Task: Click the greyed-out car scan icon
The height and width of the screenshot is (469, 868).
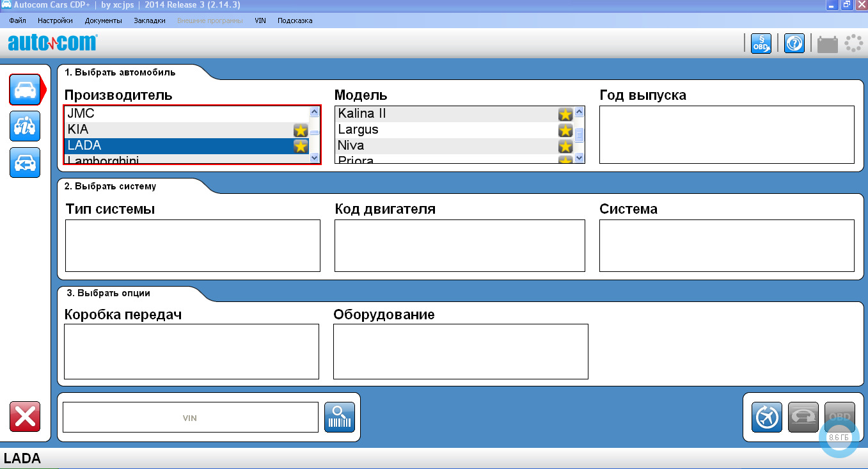Action: point(803,417)
